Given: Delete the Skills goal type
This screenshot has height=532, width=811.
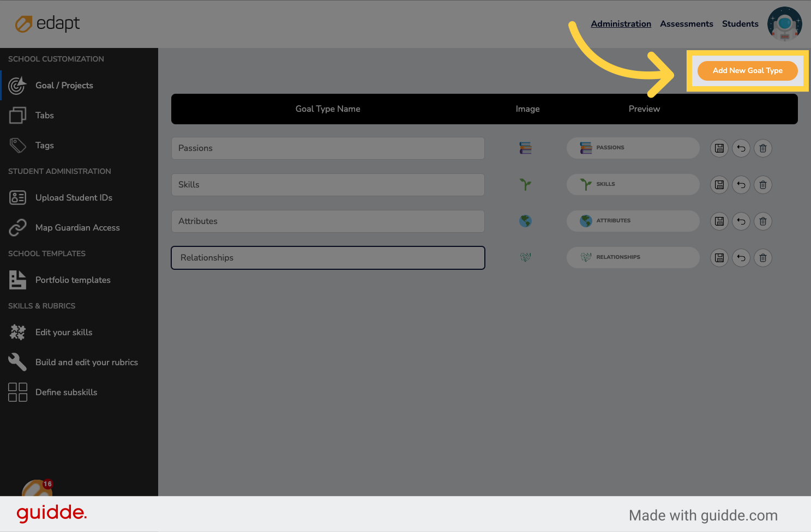Looking at the screenshot, I should 763,185.
